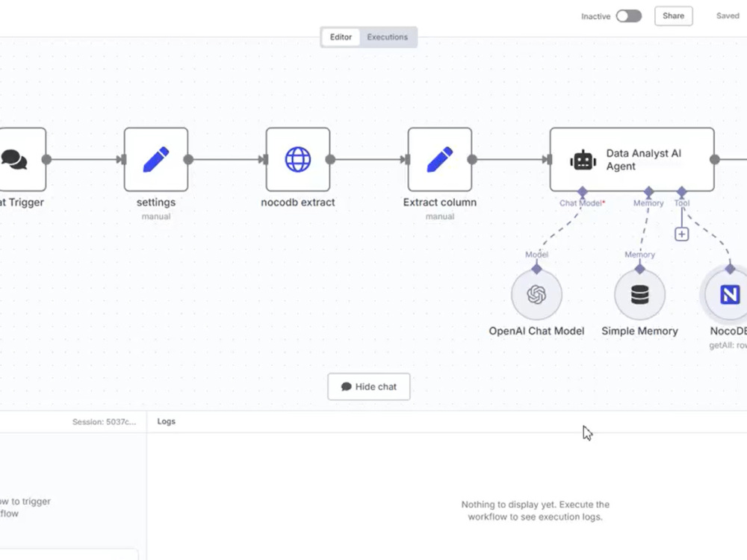Click the 'OpenAI Chat Model' label
Image resolution: width=747 pixels, height=560 pixels.
coord(536,331)
